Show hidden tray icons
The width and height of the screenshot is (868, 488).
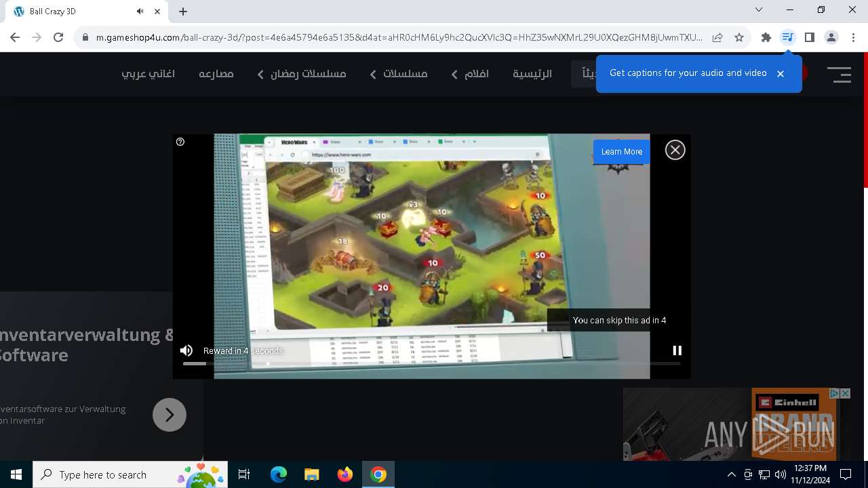point(731,474)
